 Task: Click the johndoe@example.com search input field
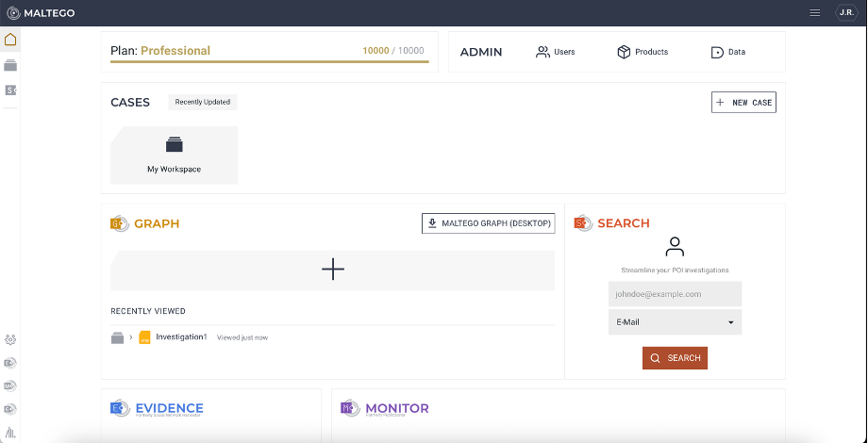point(675,294)
